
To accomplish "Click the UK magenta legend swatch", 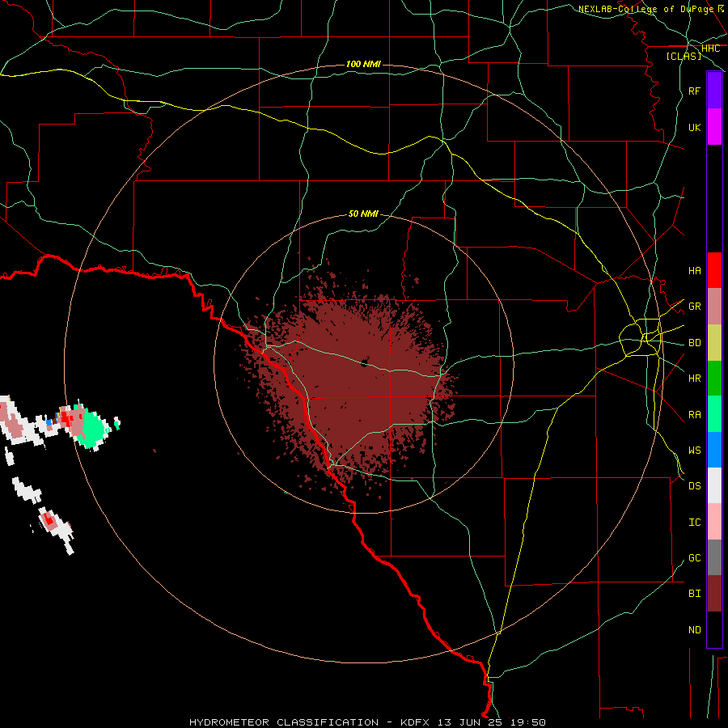I will tap(714, 127).
